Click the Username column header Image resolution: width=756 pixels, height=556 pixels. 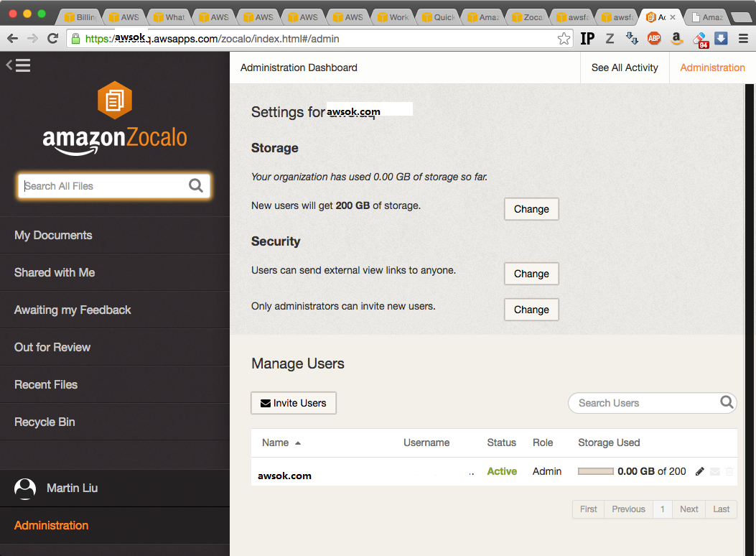click(x=426, y=443)
